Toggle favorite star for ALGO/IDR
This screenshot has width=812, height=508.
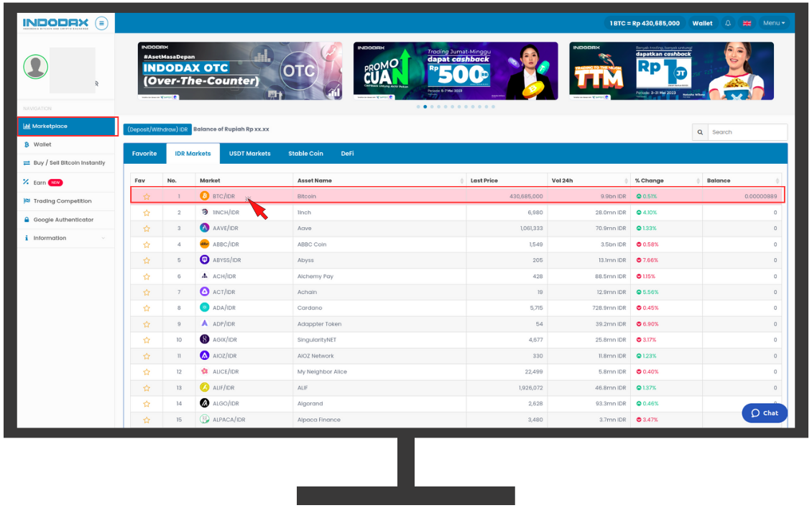(x=147, y=404)
